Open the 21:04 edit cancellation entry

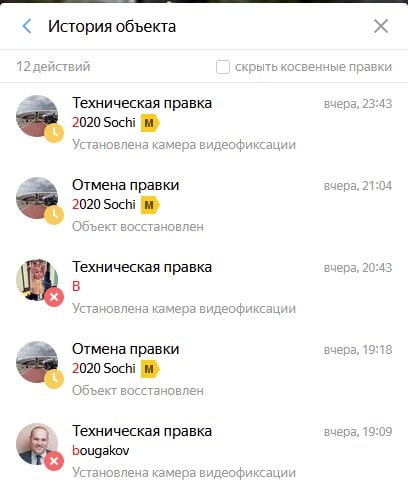click(x=204, y=206)
